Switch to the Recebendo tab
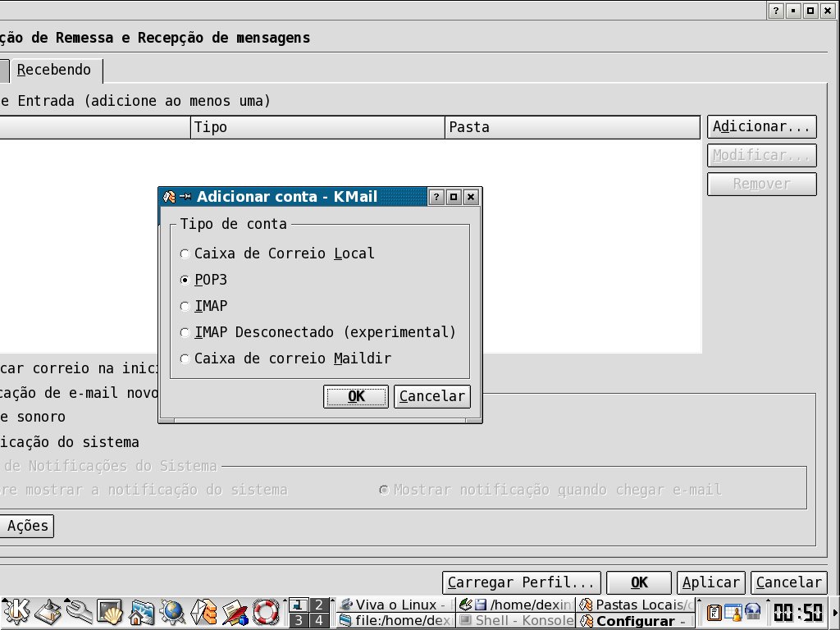This screenshot has width=840, height=630. pos(56,71)
